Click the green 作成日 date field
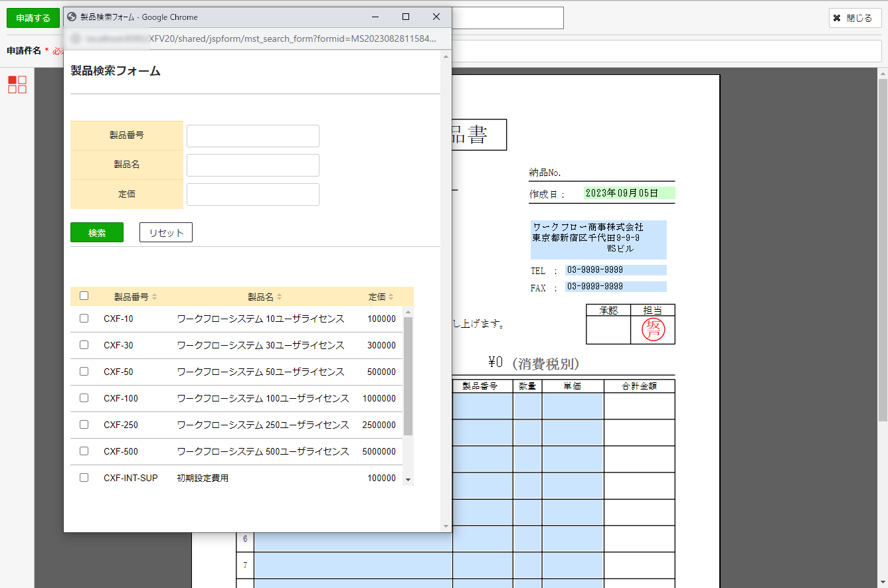888x588 pixels. click(629, 193)
